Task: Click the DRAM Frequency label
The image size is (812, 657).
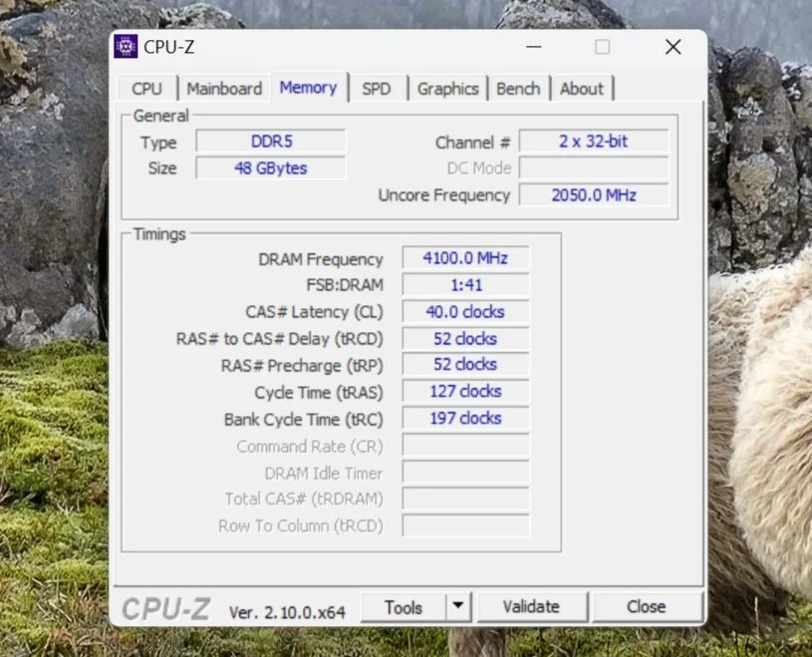Action: 321,259
